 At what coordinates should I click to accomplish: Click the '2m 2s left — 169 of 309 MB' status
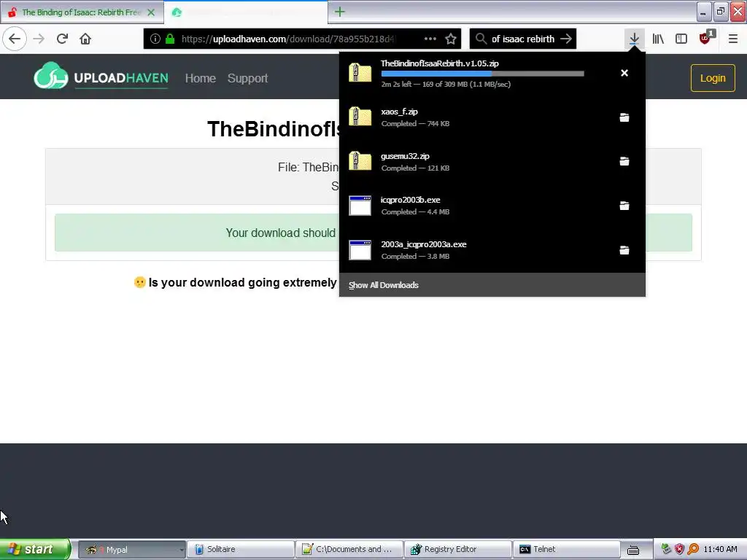(446, 85)
